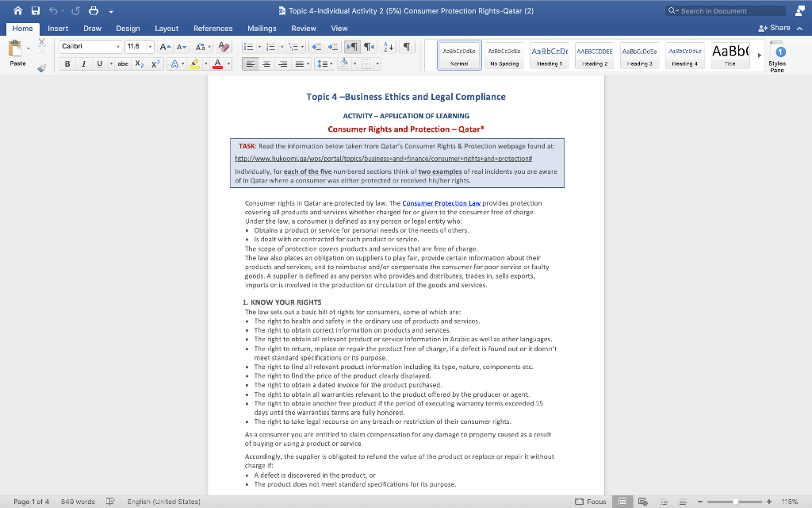Open the highlight color dropdown arrow
This screenshot has height=508, width=812.
click(206, 63)
